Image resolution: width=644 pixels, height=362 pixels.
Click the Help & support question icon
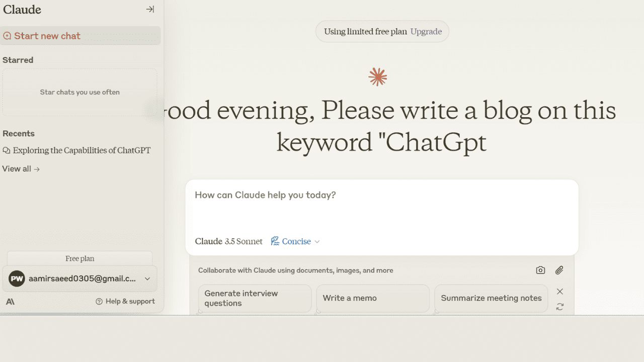point(99,302)
